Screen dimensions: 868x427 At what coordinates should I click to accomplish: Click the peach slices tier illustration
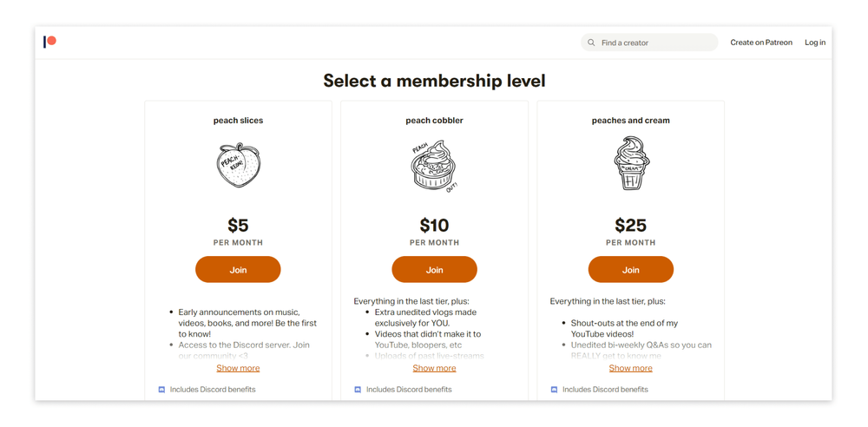238,165
